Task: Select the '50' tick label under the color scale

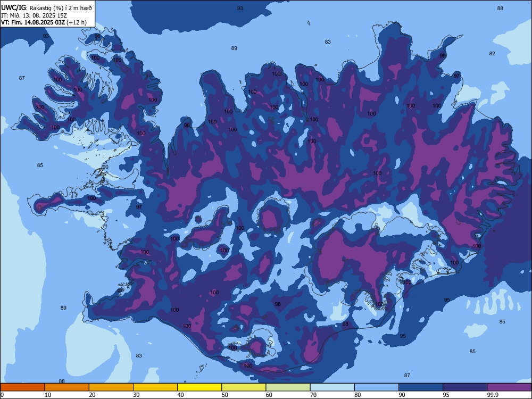Action: 225,395
